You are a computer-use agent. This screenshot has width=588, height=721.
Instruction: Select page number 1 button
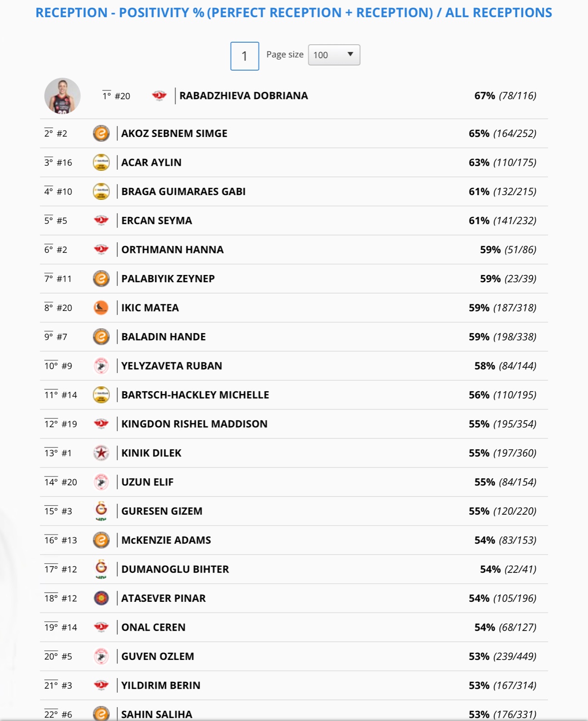(245, 56)
